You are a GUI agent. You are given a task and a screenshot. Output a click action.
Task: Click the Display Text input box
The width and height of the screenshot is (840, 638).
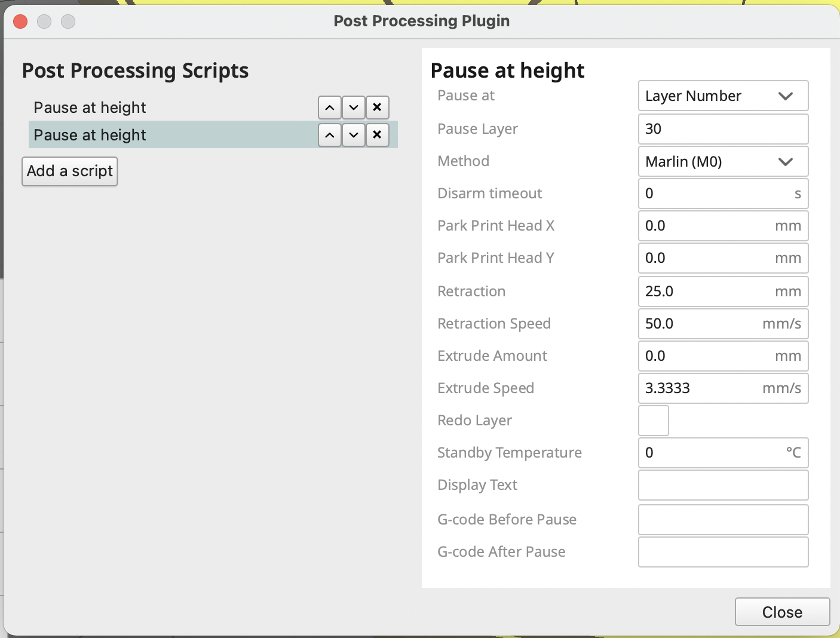[x=723, y=485]
